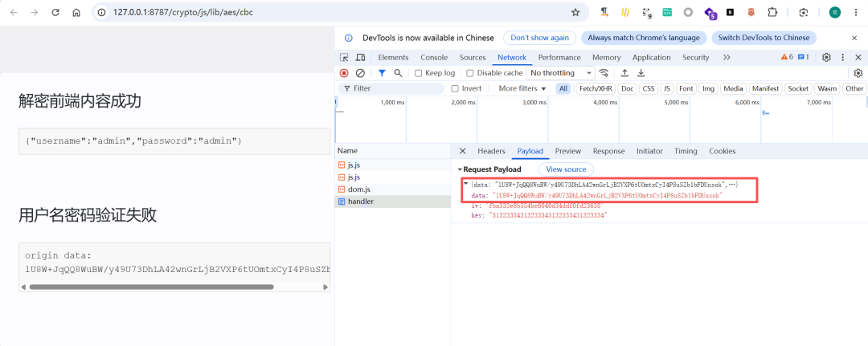
Task: Open the network search magnifier
Action: point(398,73)
